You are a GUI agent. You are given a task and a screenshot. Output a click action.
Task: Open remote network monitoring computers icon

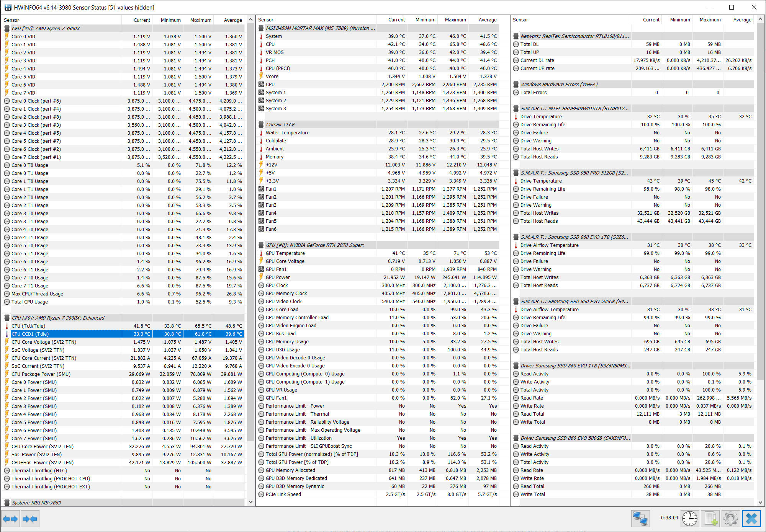point(640,519)
